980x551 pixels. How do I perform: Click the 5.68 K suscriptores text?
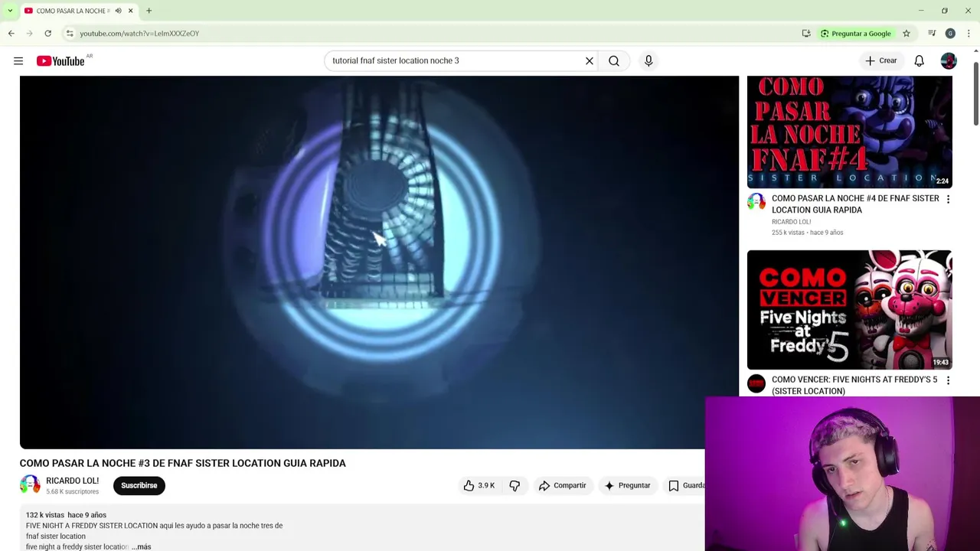(72, 491)
